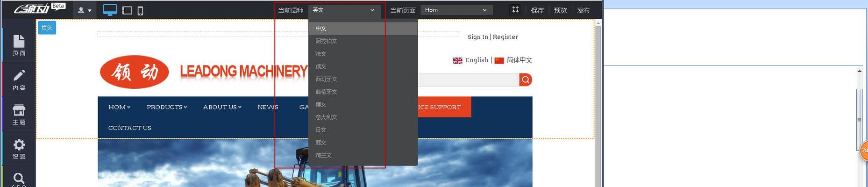Open the NEWS navigation item
This screenshot has width=868, height=187.
point(268,107)
